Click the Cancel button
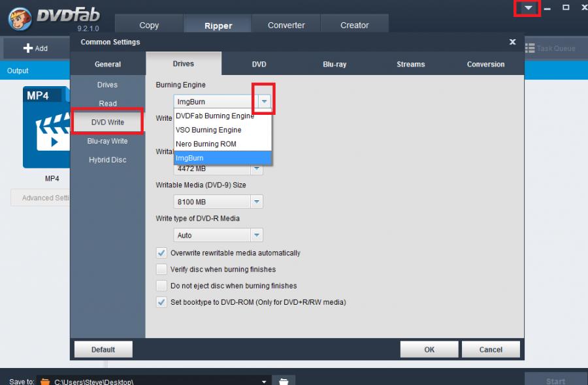The width and height of the screenshot is (588, 385). 491,349
